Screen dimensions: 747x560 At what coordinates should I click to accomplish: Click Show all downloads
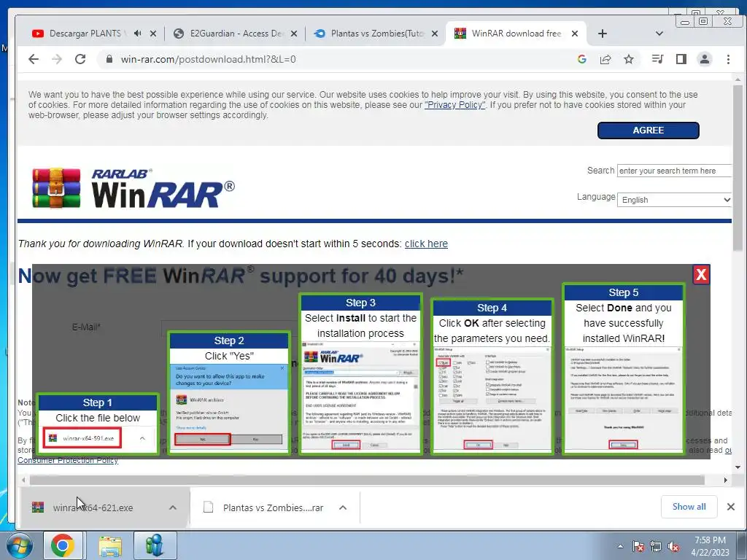point(689,507)
